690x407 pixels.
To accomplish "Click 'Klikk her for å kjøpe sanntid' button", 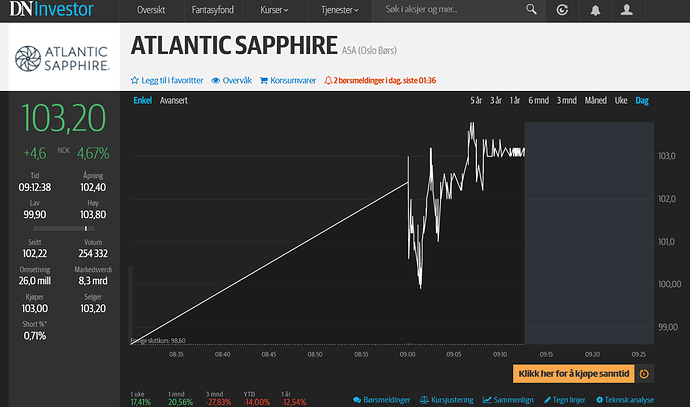I will point(573,374).
